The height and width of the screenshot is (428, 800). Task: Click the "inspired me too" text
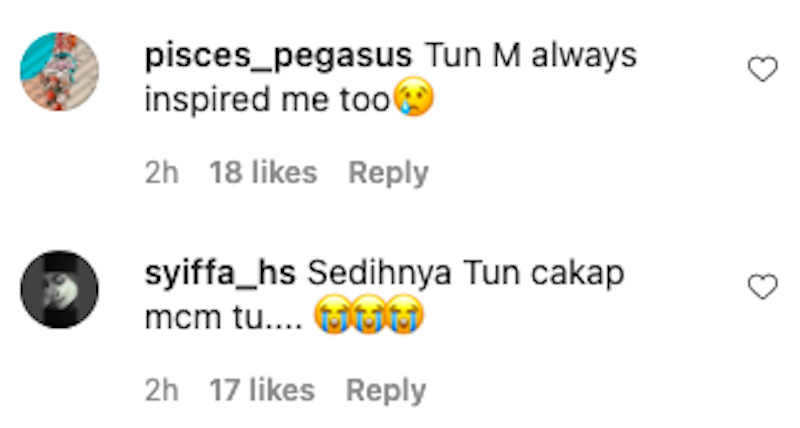pos(266,101)
